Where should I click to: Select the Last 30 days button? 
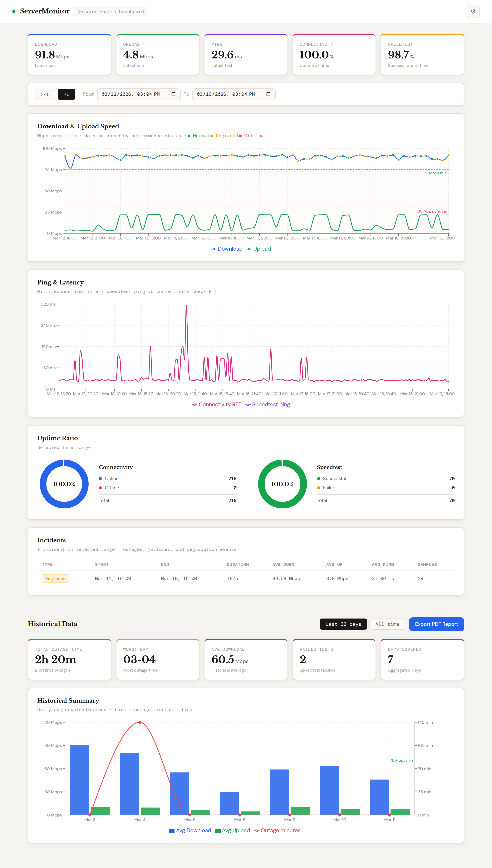point(343,624)
